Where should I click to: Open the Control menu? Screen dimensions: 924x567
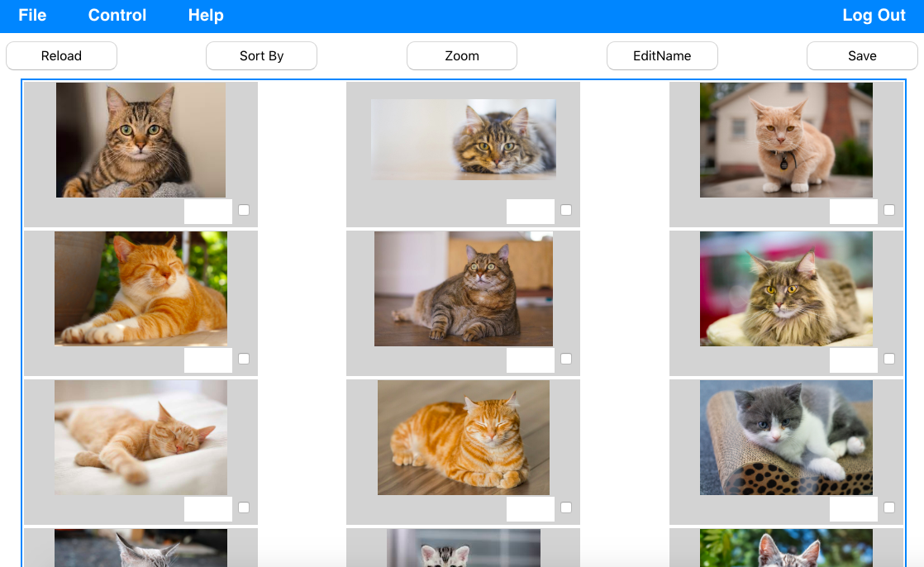117,16
